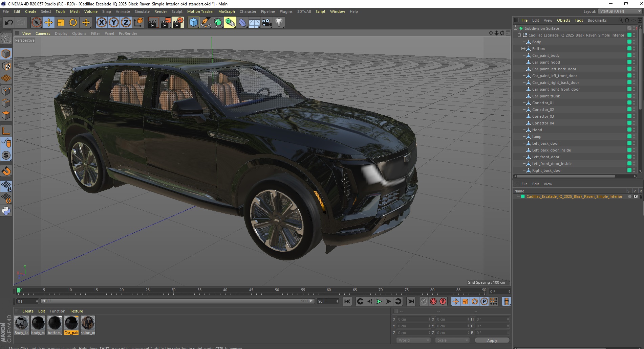Toggle visibility dots for Body object
This screenshot has width=644, height=349.
coord(634,42)
